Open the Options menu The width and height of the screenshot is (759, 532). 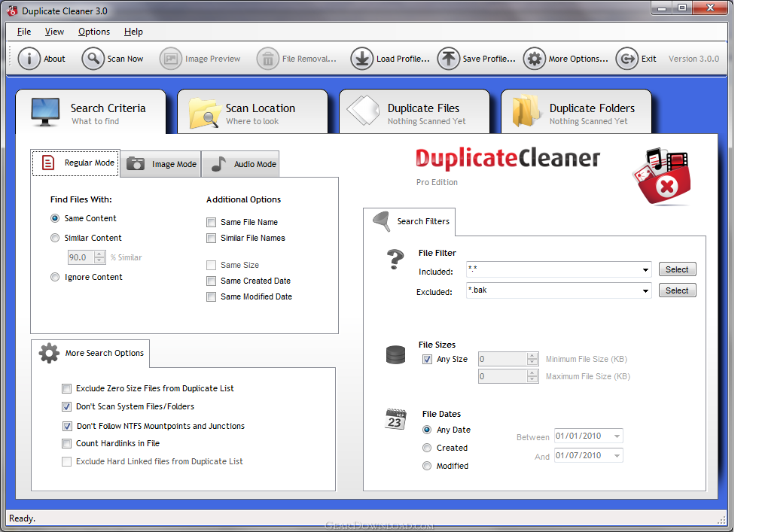pyautogui.click(x=94, y=32)
